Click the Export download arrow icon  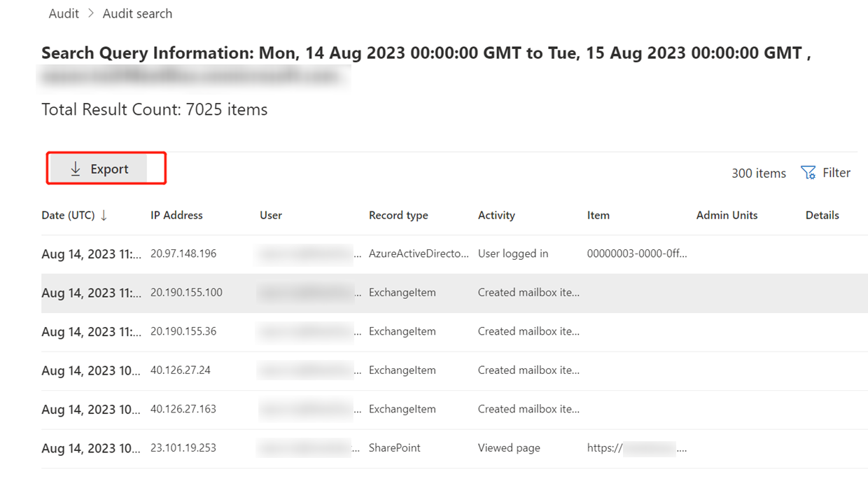75,168
